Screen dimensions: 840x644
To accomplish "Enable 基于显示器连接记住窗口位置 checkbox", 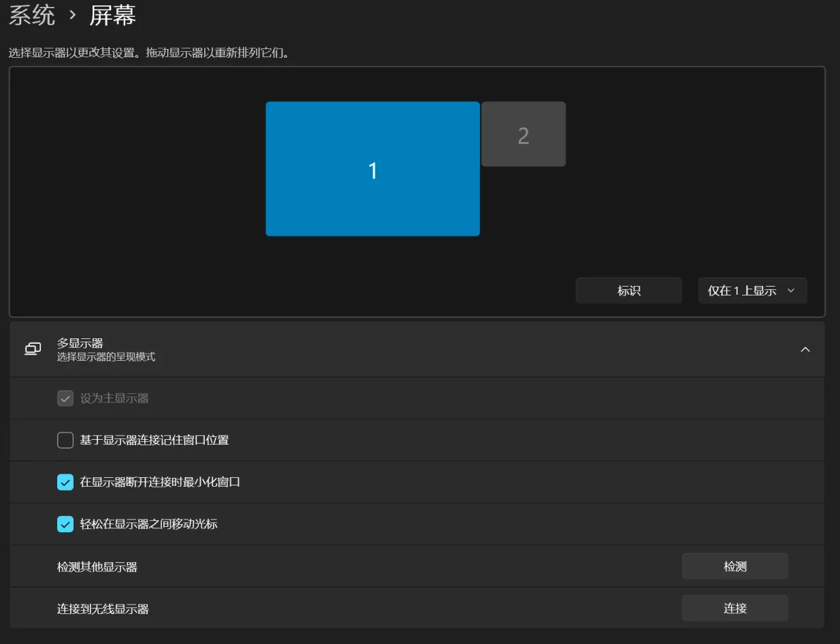I will 65,440.
